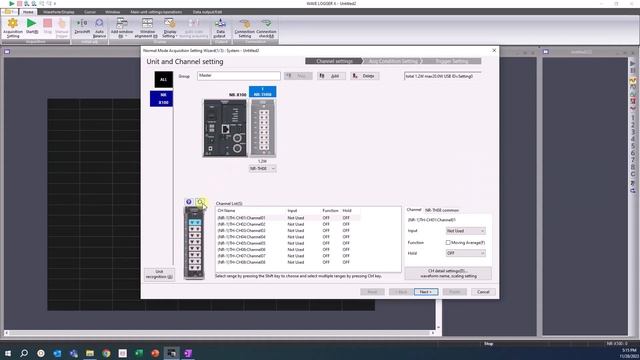Open Excel from the taskbar
640x360 pixels.
pyautogui.click(x=139, y=353)
